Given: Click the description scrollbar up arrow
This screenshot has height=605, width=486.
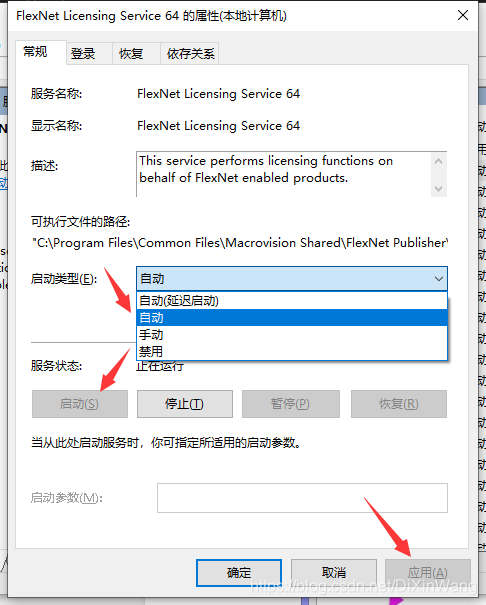Looking at the screenshot, I should (439, 161).
